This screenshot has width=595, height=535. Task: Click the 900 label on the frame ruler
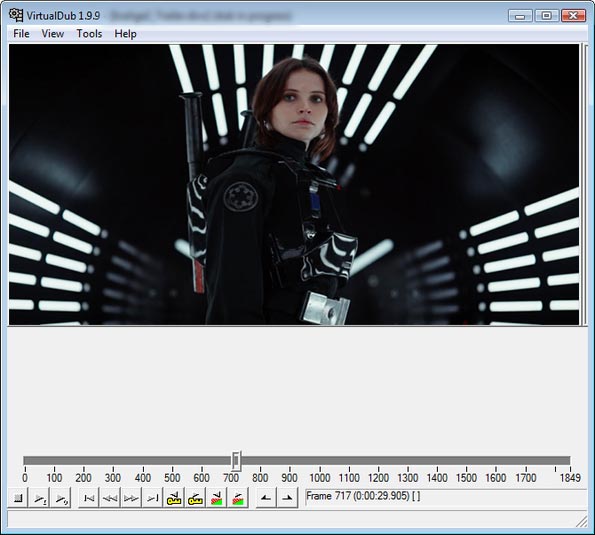point(290,478)
